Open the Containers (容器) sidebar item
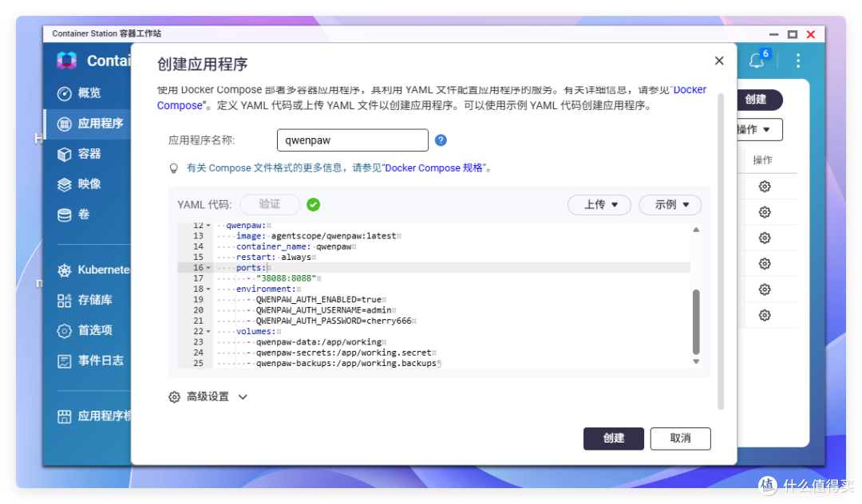 tap(79, 154)
